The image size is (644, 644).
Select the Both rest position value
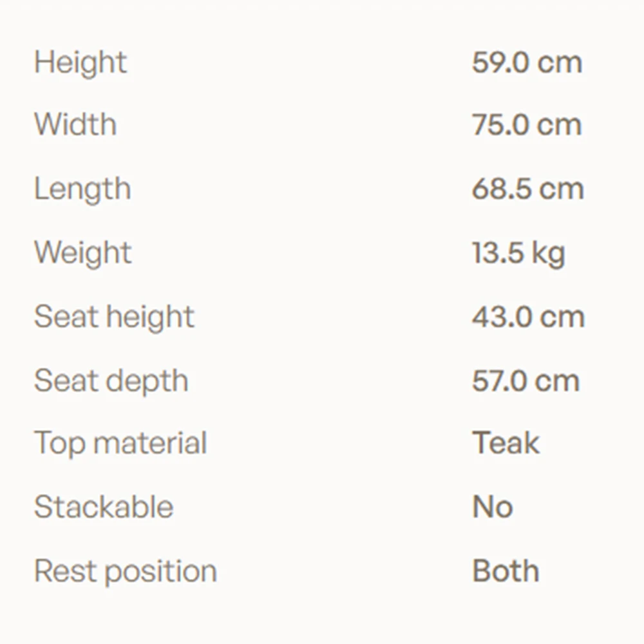pyautogui.click(x=506, y=571)
